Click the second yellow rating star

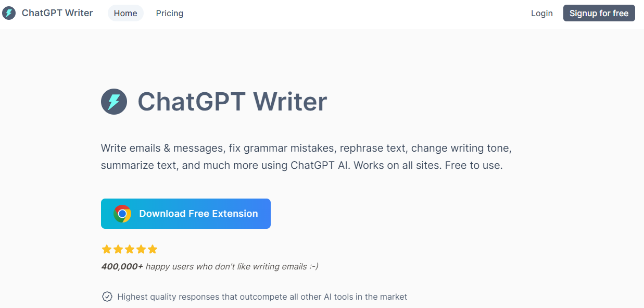coord(118,249)
